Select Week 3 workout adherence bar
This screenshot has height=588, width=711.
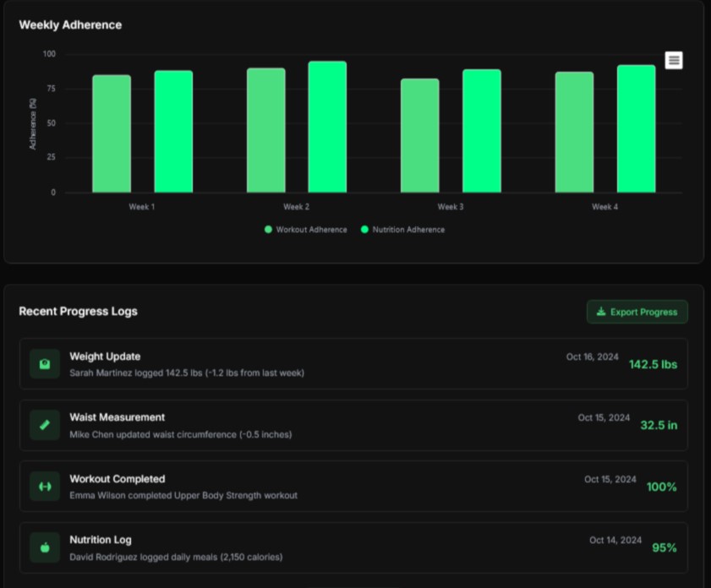tap(420, 135)
